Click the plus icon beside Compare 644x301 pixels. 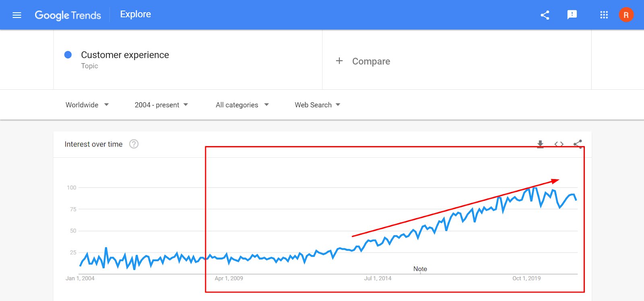click(339, 61)
